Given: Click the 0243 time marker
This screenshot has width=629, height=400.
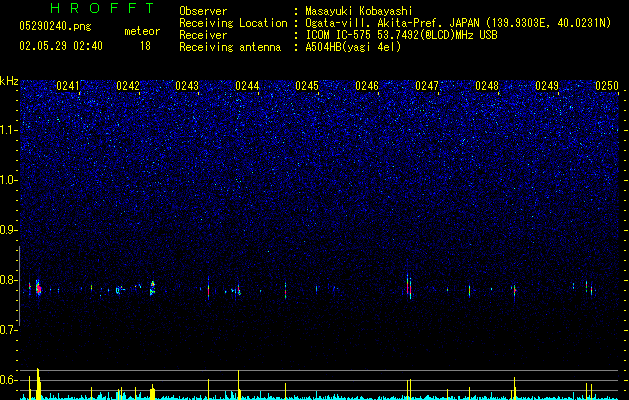Looking at the screenshot, I should (187, 86).
